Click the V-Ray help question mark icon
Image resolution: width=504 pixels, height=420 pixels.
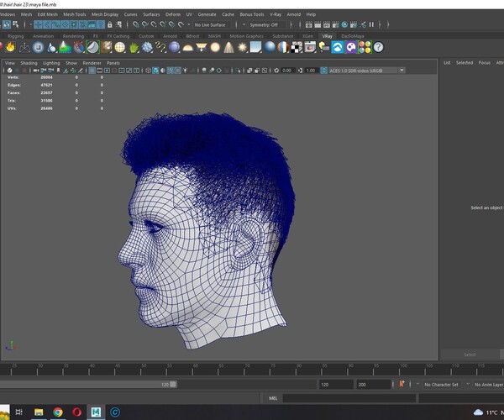coord(379,47)
